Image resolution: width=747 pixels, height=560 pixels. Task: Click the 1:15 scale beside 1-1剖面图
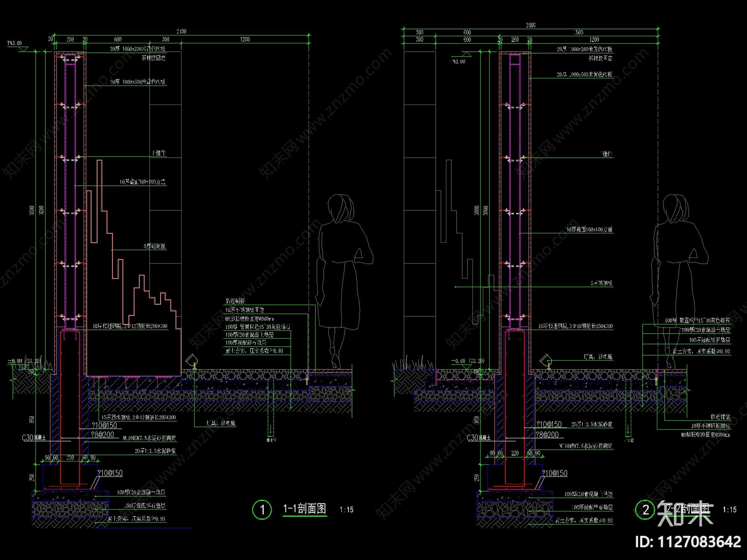coord(346,510)
